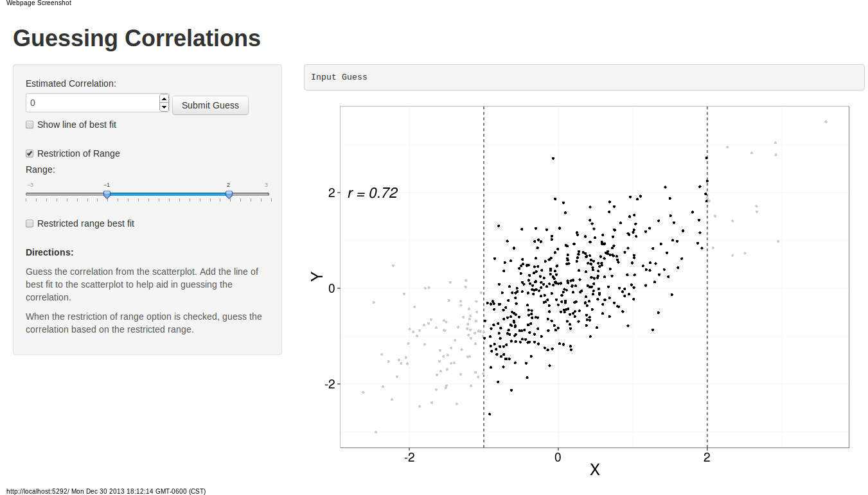
Task: Enable Restricted range best fit checkbox
Action: [30, 223]
